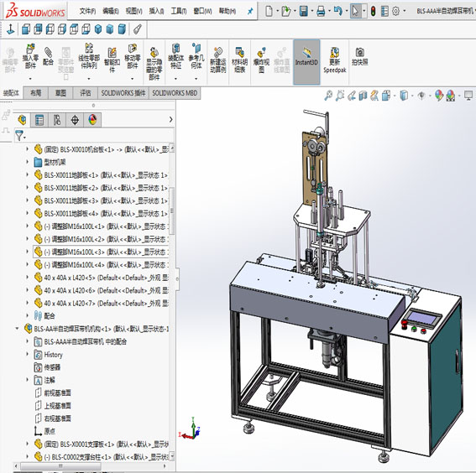
Task: Select the 调整脚M16x100L<3> component
Action: (x=101, y=252)
